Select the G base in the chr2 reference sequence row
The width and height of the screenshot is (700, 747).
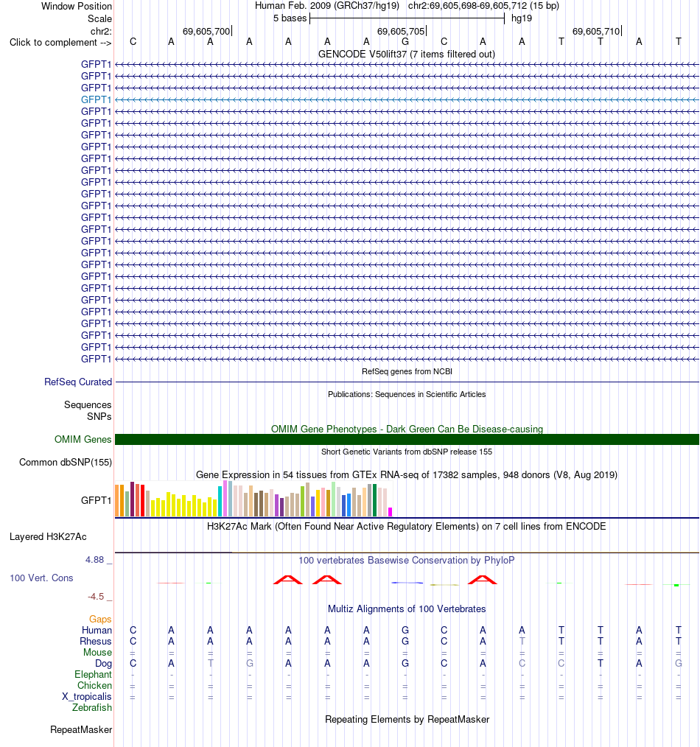tap(405, 41)
